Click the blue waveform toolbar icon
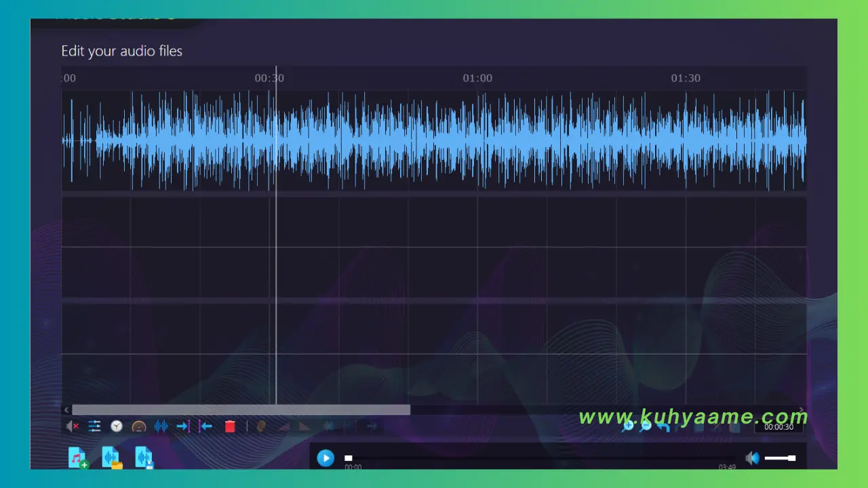 (161, 426)
